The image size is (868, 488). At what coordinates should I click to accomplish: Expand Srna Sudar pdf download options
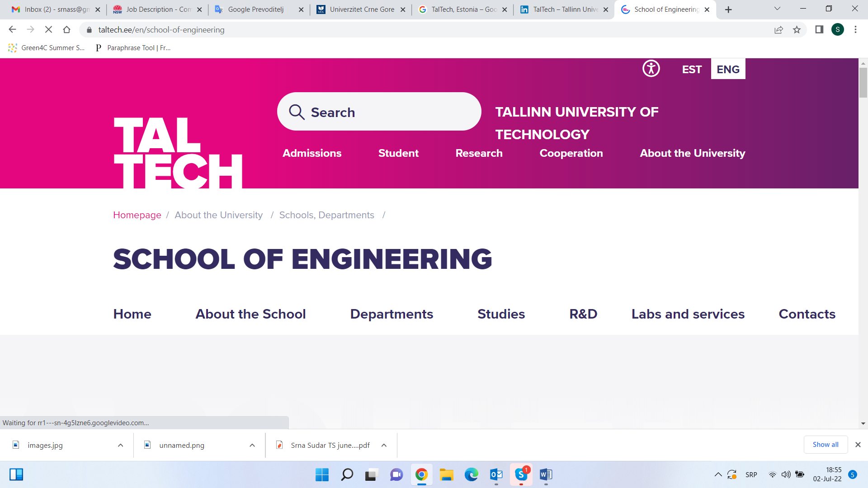click(x=384, y=446)
